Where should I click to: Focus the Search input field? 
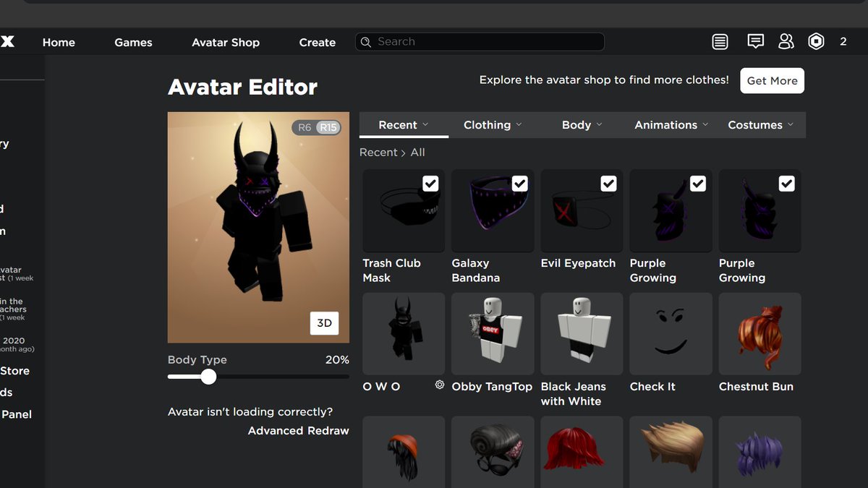click(x=480, y=42)
